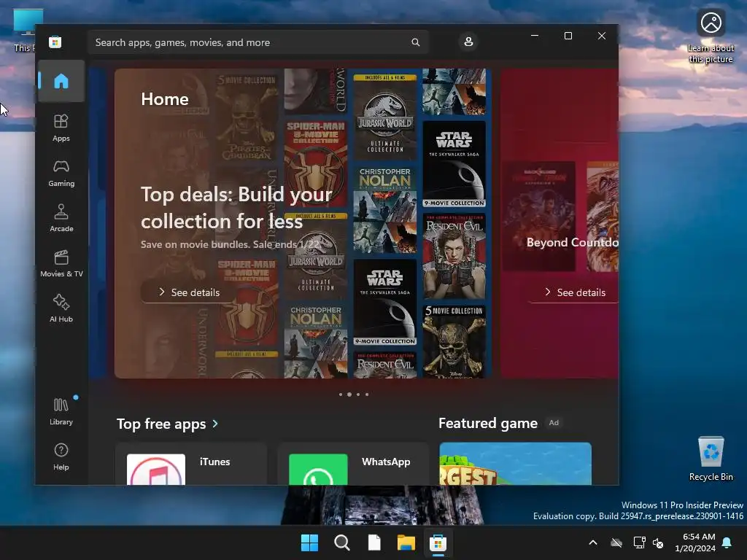Select the second carousel page dot
The height and width of the screenshot is (560, 747).
[x=349, y=394]
